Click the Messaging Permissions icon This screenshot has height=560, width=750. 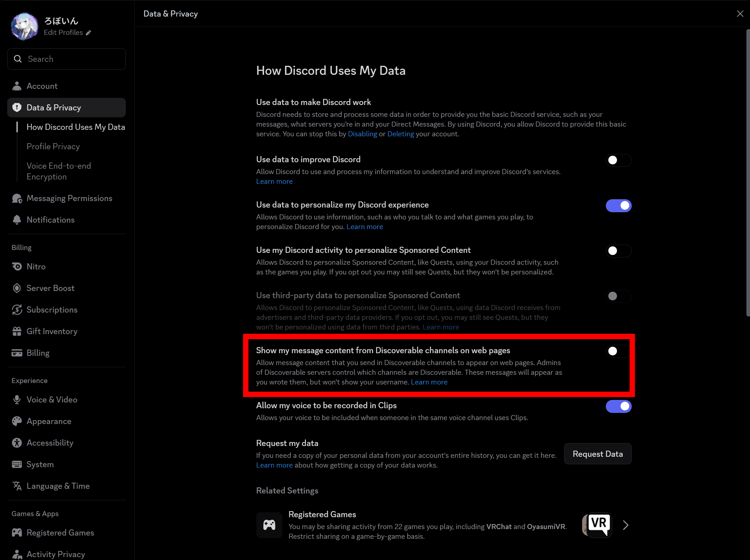point(17,198)
